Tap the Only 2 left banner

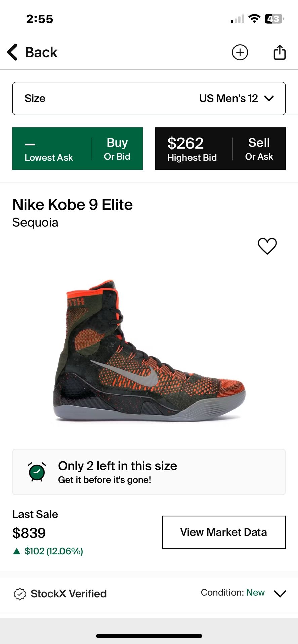(x=149, y=472)
